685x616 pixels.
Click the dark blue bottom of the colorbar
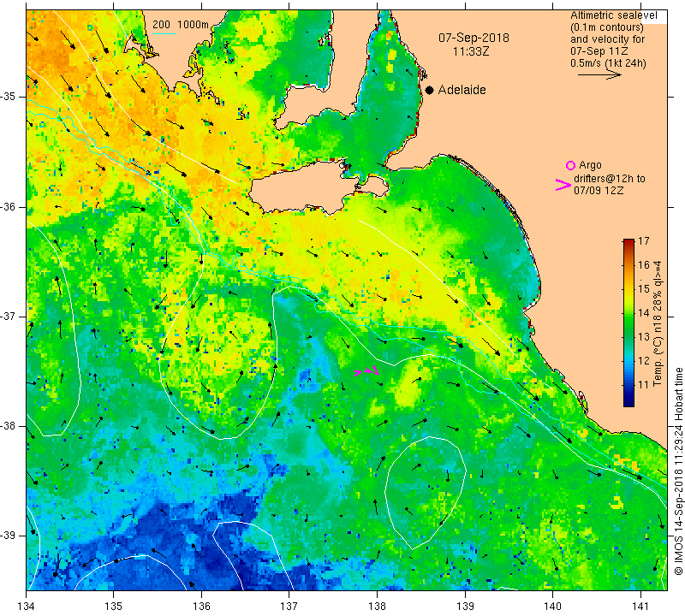[628, 401]
